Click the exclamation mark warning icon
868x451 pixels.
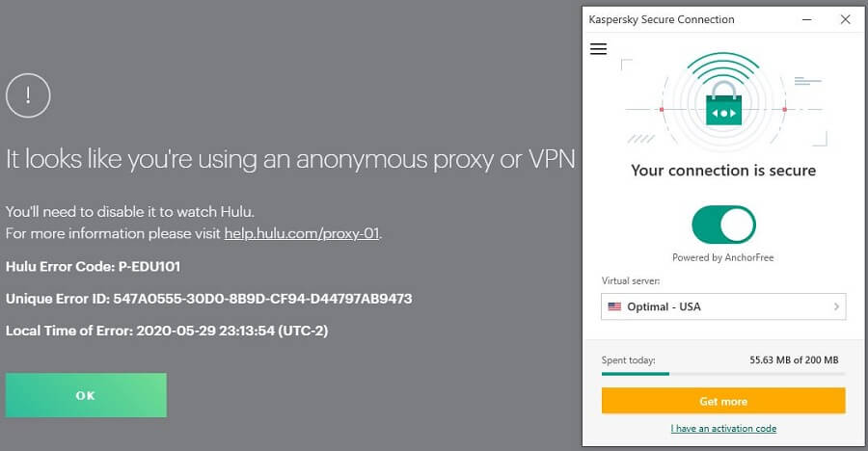pos(28,95)
